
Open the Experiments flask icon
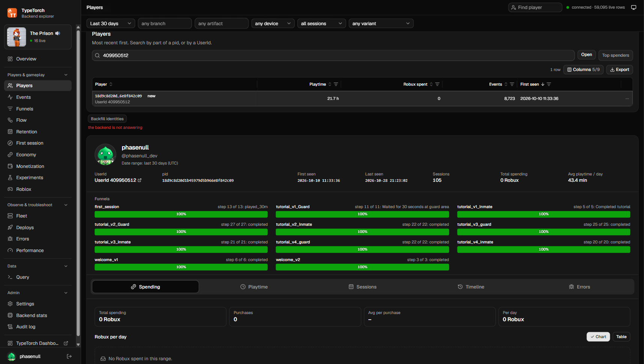(10, 178)
